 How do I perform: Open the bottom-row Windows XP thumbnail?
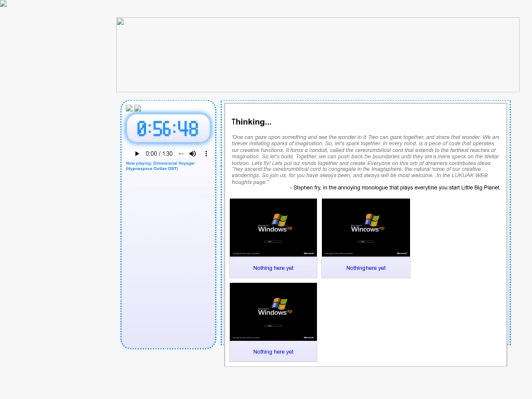[273, 311]
